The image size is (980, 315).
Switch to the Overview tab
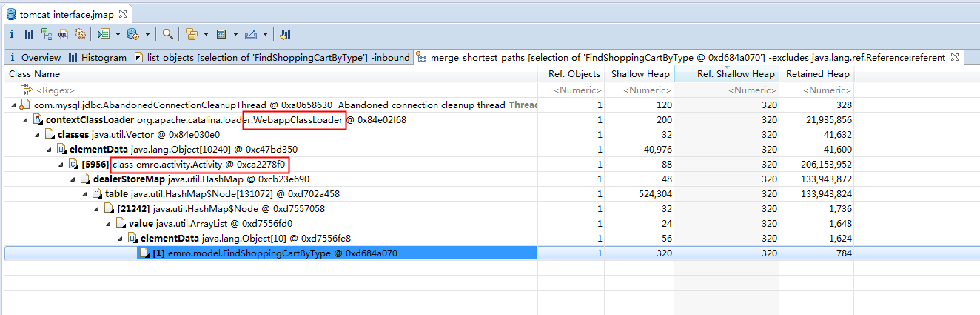click(x=35, y=57)
